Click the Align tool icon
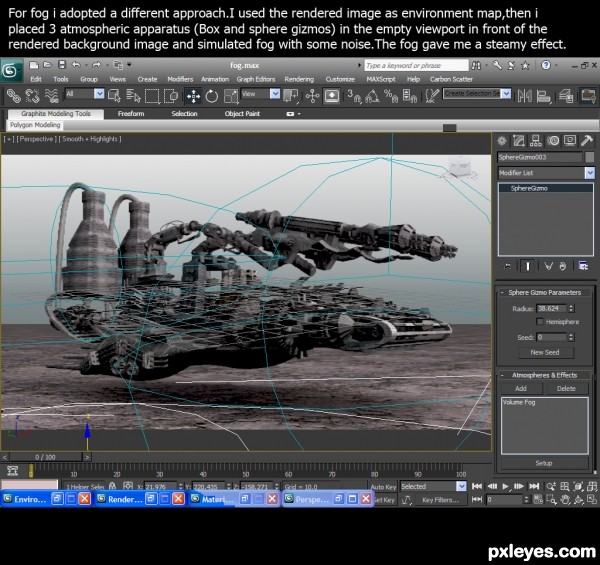This screenshot has width=600, height=565. coord(543,96)
